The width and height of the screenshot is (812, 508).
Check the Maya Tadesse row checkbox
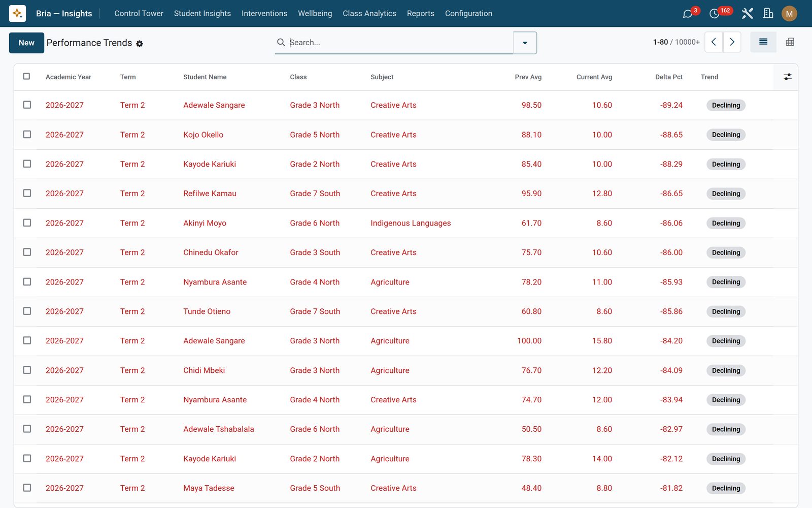27,488
